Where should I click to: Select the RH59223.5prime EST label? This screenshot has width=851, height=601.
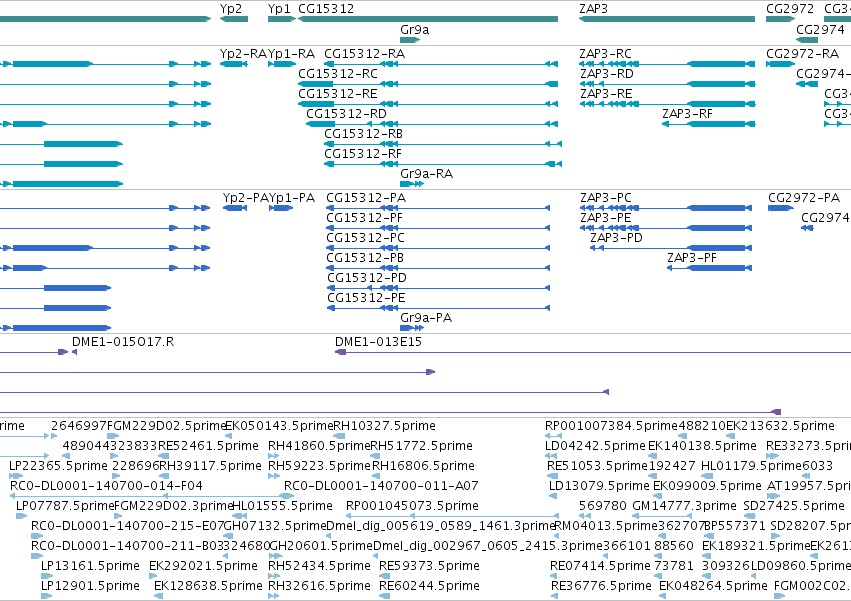point(319,466)
